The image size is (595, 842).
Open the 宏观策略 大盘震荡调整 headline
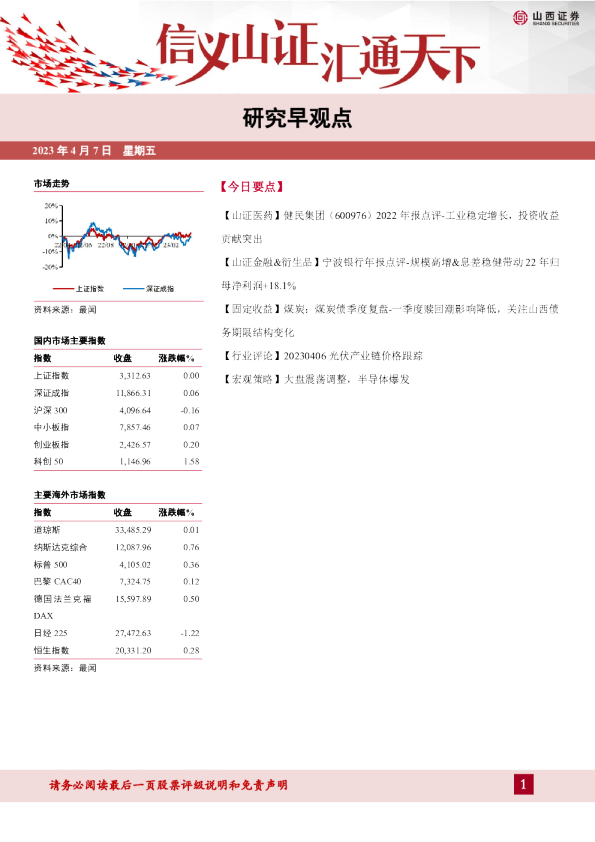tap(316, 379)
